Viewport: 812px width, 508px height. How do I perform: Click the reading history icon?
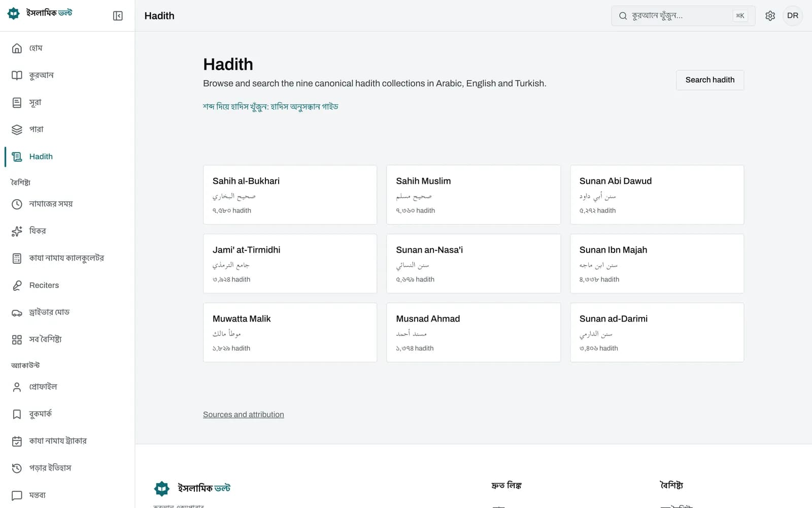pos(17,468)
